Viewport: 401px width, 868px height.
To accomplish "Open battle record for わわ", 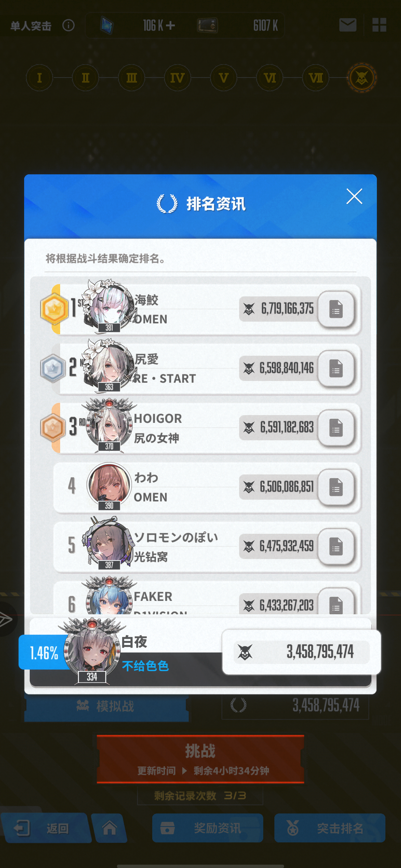I will coord(336,487).
